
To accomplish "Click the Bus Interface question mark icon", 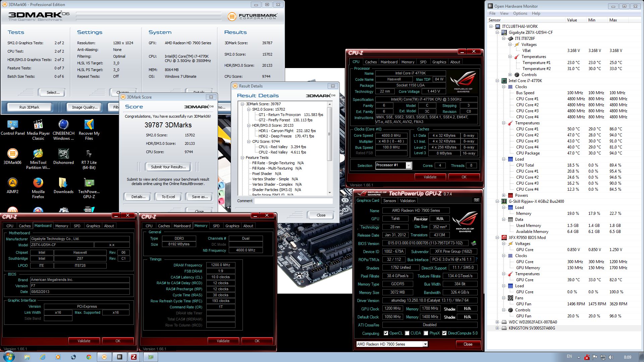I will 476,259.
